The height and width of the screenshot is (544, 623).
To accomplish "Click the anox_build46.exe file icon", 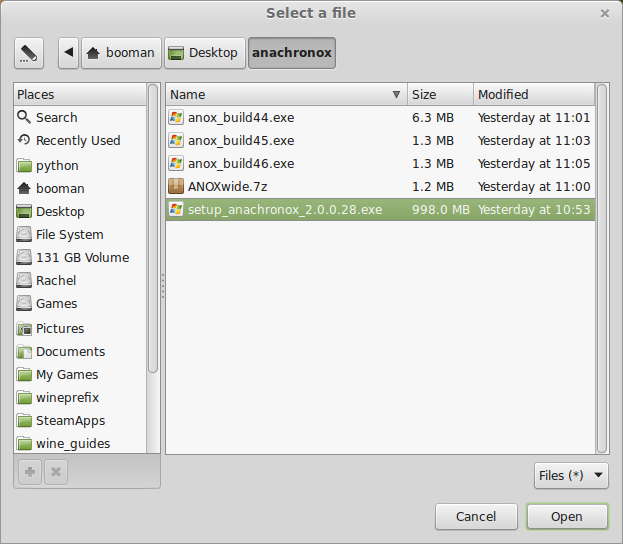I will tap(176, 164).
